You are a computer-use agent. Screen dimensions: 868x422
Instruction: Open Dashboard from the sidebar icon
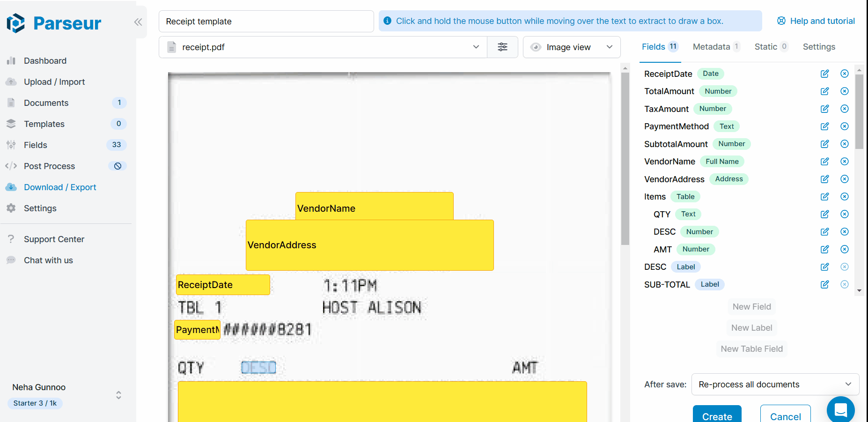pos(11,60)
